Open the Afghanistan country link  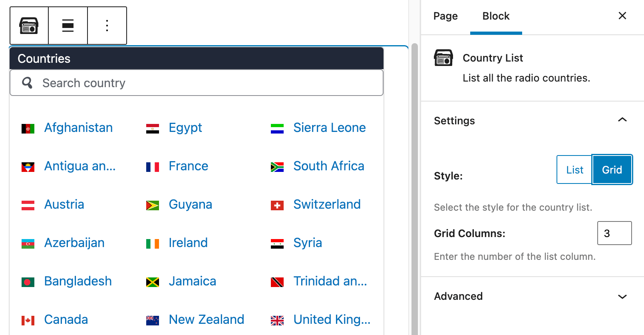(78, 128)
